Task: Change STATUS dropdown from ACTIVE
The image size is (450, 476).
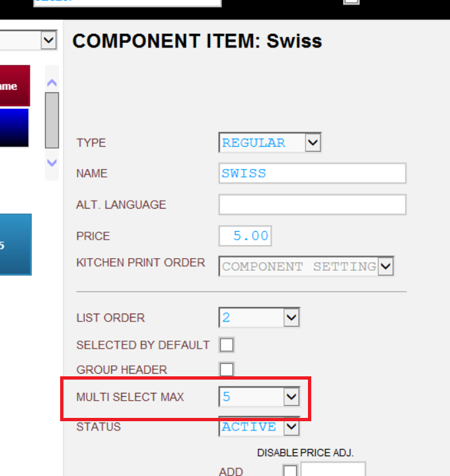Action: pyautogui.click(x=259, y=426)
